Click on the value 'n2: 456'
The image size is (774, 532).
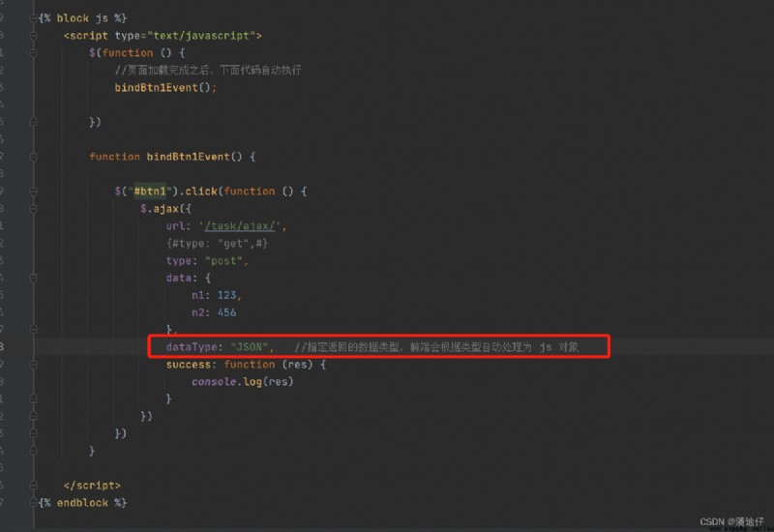pos(214,312)
